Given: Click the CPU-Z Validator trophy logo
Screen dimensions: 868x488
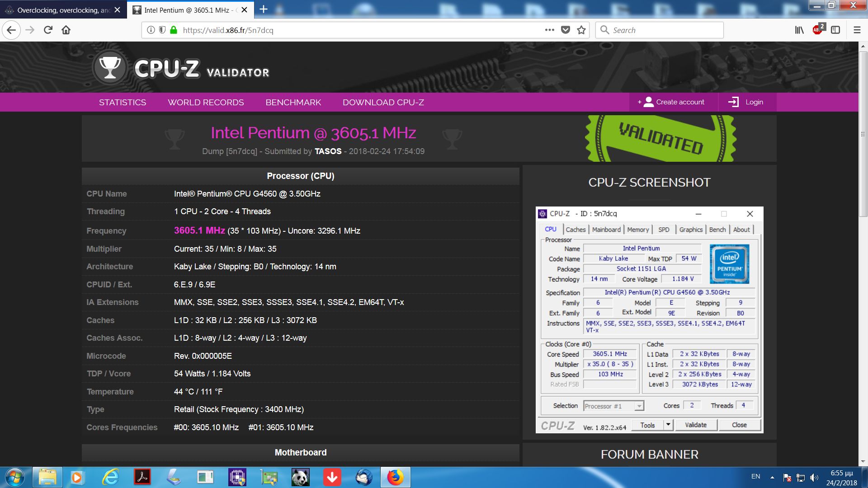Looking at the screenshot, I should click(110, 68).
